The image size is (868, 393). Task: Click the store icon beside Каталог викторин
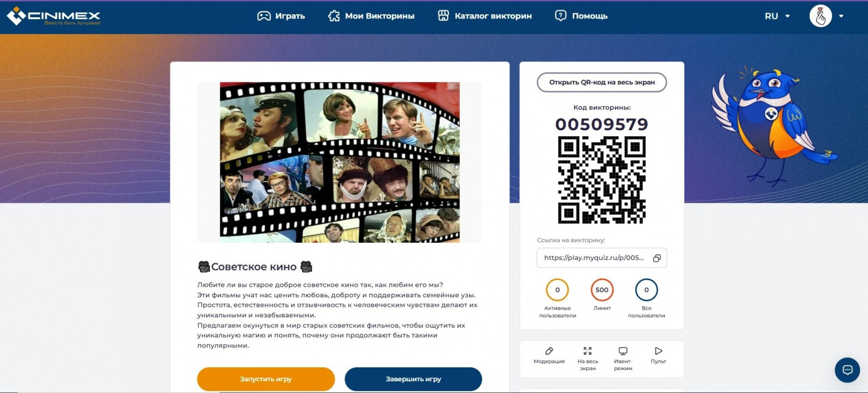click(443, 16)
